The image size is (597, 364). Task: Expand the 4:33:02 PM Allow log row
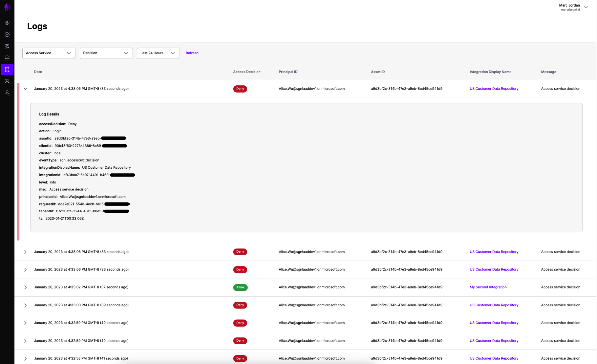tap(25, 287)
